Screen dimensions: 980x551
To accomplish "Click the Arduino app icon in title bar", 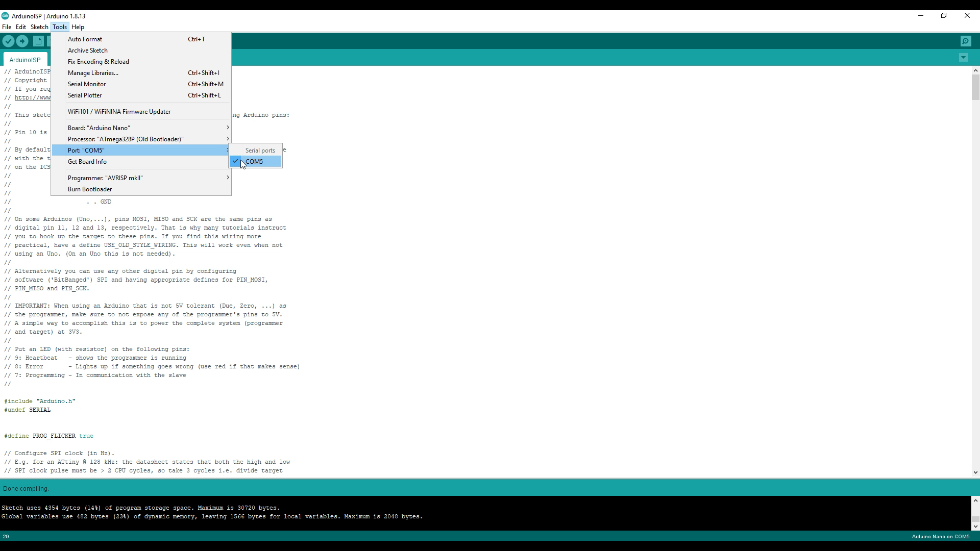I will point(5,16).
